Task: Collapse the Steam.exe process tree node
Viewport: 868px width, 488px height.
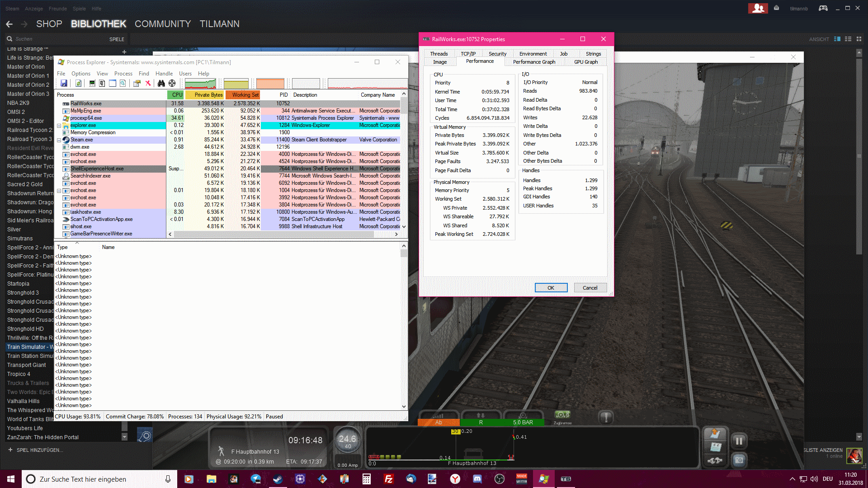Action: coord(59,140)
